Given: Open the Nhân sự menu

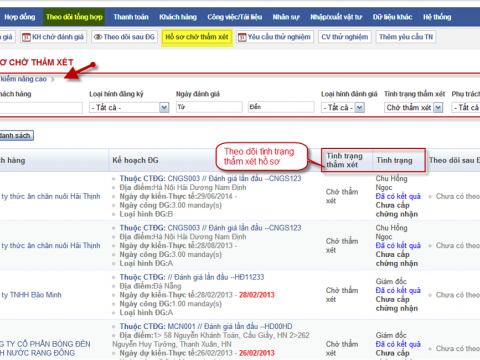Looking at the screenshot, I should click(286, 17).
